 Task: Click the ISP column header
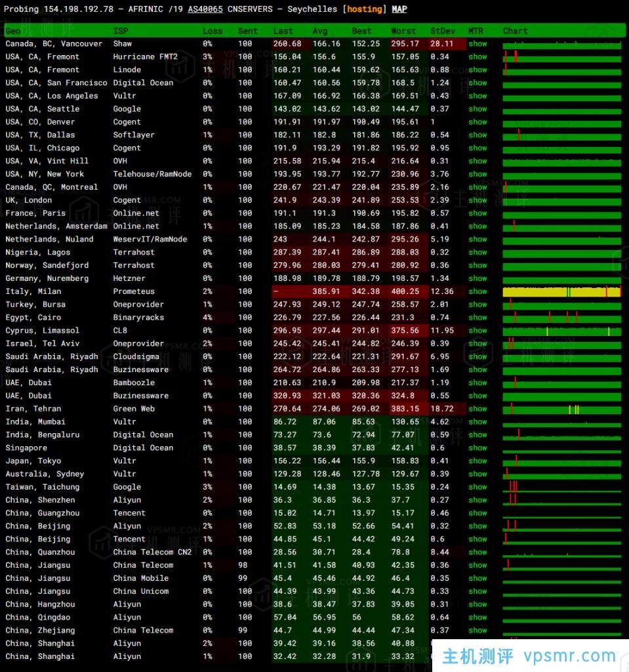pyautogui.click(x=121, y=31)
